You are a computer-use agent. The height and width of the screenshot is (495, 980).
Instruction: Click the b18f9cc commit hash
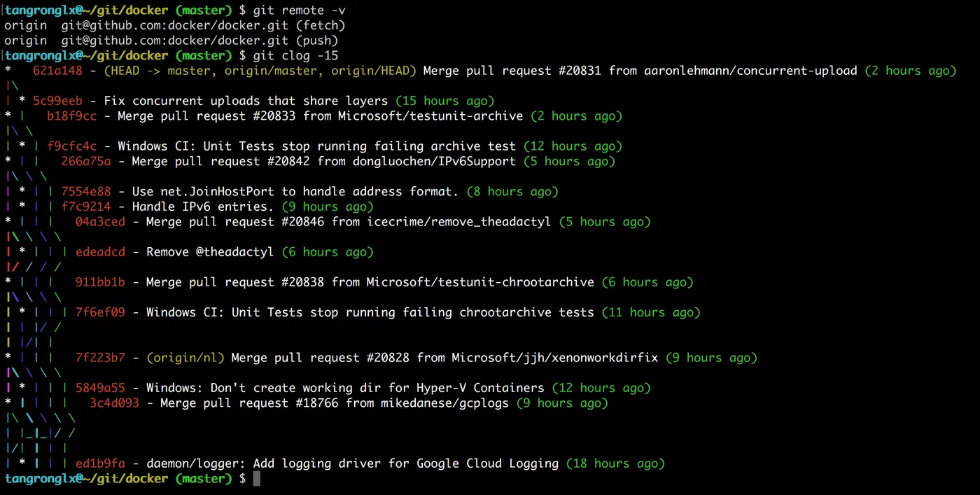71,116
